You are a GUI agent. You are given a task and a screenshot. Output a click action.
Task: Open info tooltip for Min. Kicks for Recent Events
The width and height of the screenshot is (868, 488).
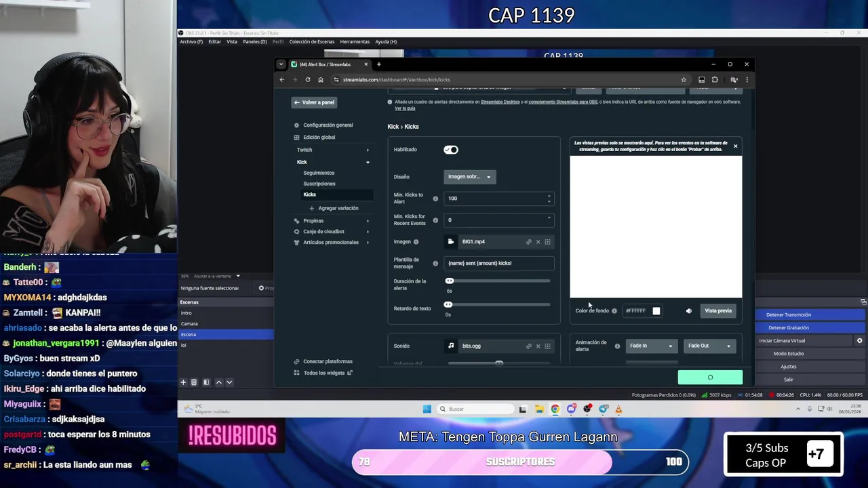point(435,220)
